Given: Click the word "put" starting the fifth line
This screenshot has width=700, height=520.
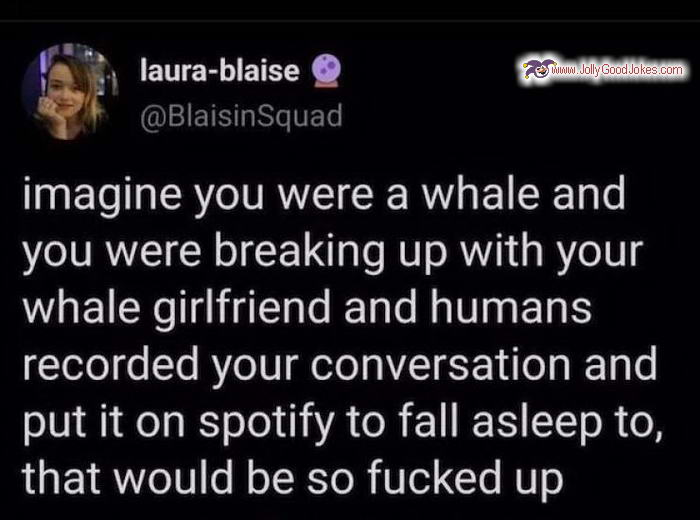Looking at the screenshot, I should click(54, 423).
